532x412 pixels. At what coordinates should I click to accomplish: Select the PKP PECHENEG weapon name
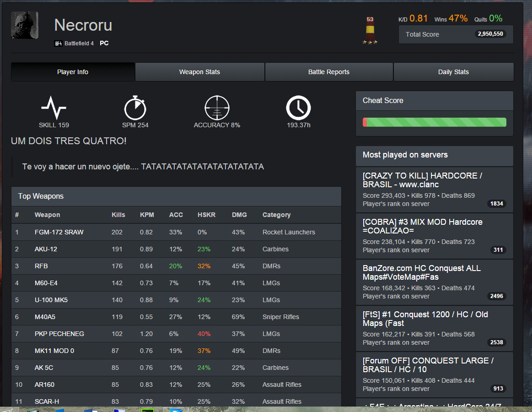coord(59,334)
